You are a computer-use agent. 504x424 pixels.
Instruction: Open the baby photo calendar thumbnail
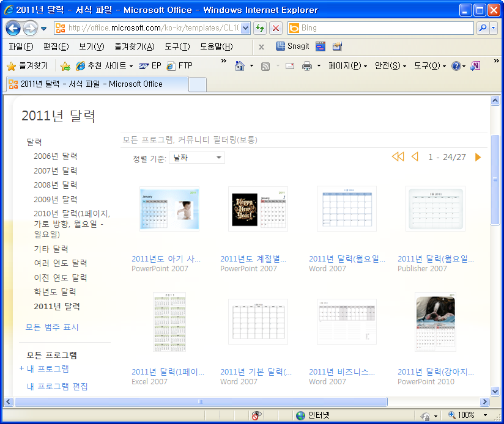[x=169, y=209]
